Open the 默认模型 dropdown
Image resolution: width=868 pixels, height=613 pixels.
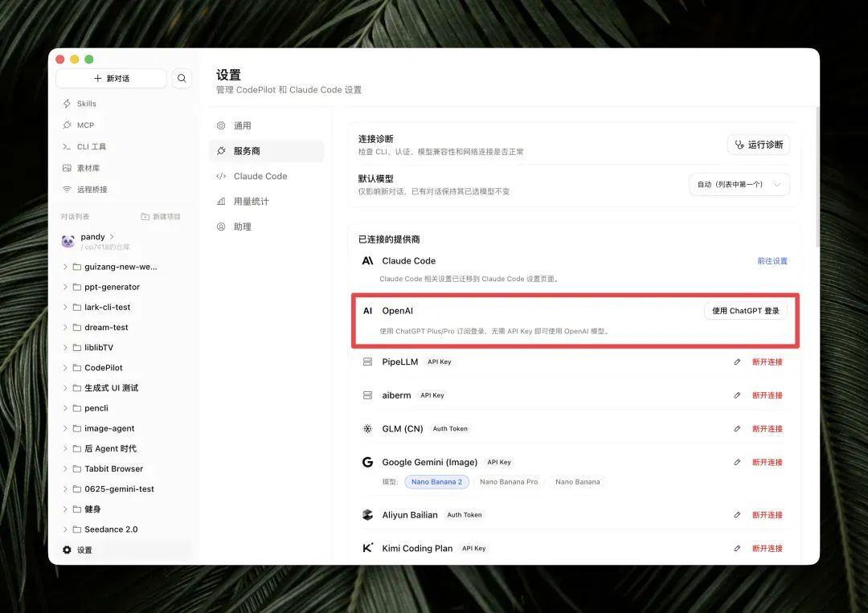click(x=739, y=184)
